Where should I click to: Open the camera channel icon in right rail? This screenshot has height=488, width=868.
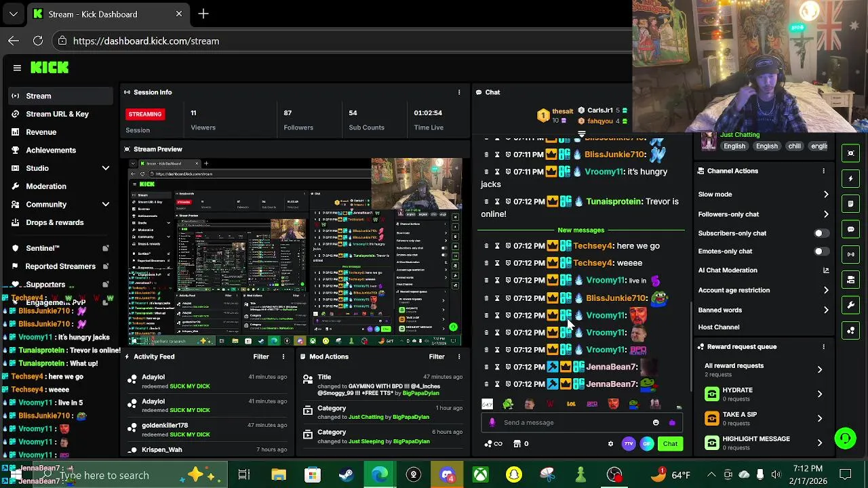coord(851,279)
